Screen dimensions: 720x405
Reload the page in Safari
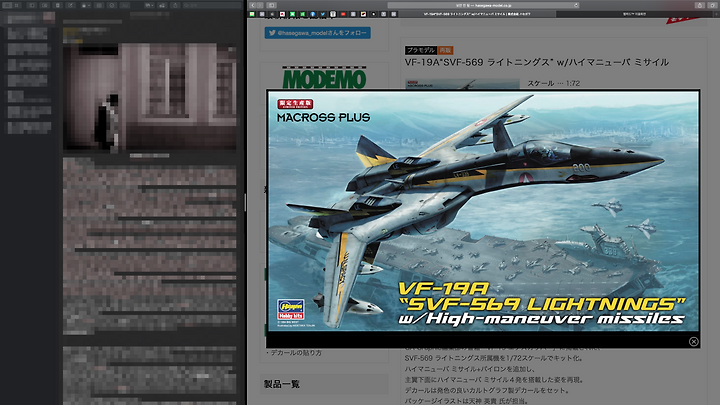(576, 5)
